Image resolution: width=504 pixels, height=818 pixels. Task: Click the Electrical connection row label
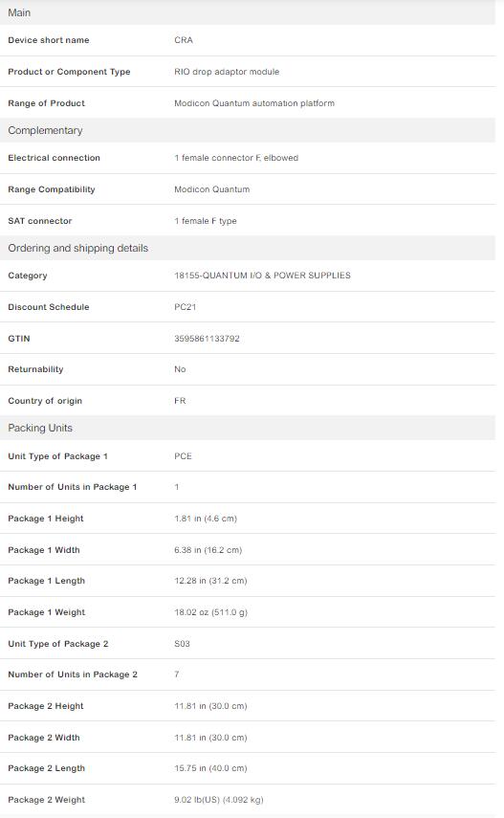(x=54, y=158)
